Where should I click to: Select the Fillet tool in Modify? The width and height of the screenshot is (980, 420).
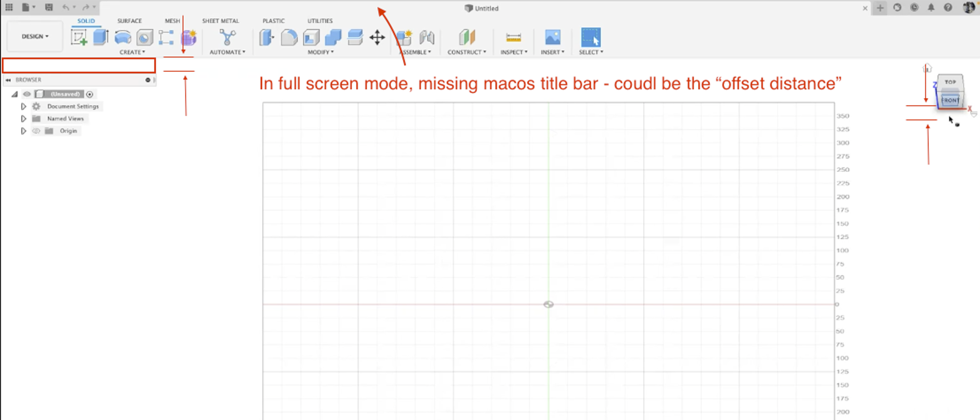pyautogui.click(x=289, y=37)
